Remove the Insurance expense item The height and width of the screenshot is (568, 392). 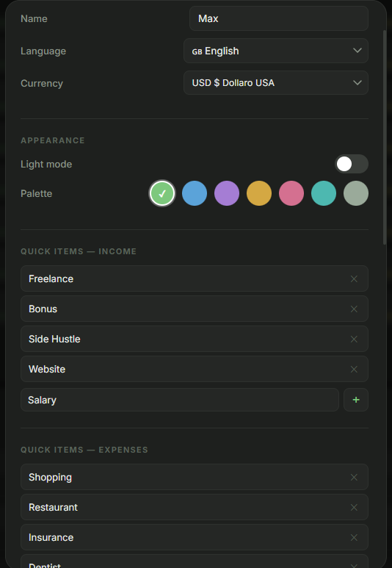(x=354, y=537)
